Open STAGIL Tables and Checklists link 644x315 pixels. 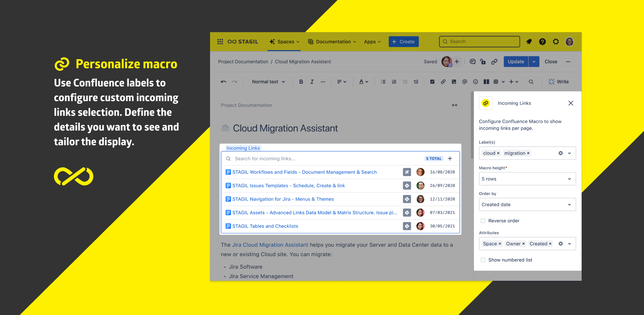[265, 226]
